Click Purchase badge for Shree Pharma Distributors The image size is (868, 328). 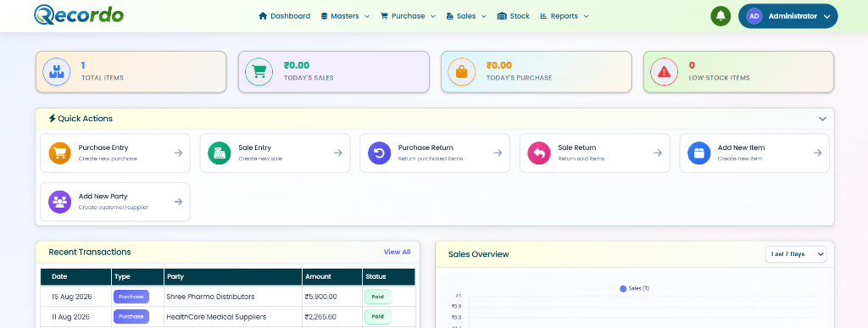131,297
